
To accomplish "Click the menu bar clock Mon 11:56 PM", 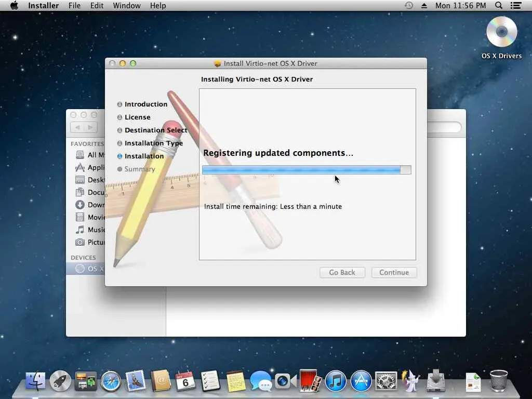I will click(460, 5).
